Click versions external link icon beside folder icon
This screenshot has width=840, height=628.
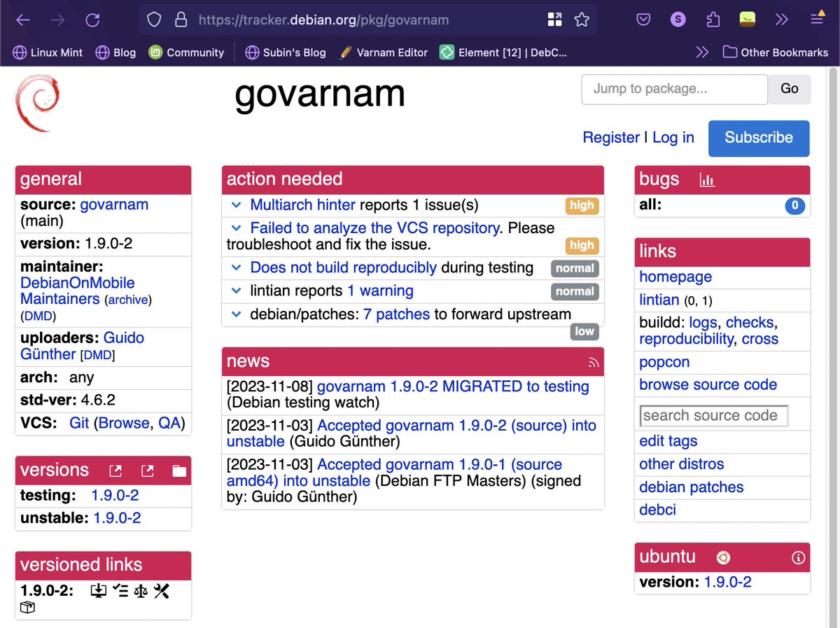point(147,471)
